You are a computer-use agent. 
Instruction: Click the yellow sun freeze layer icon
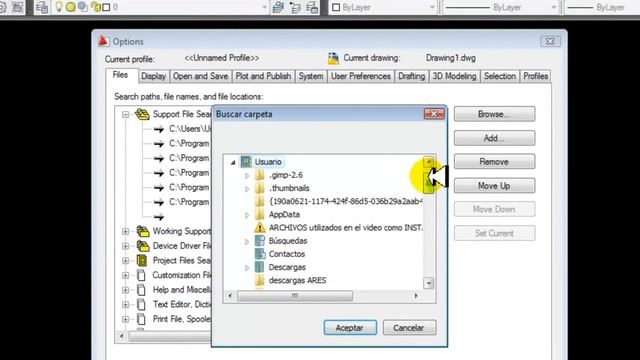tap(71, 7)
